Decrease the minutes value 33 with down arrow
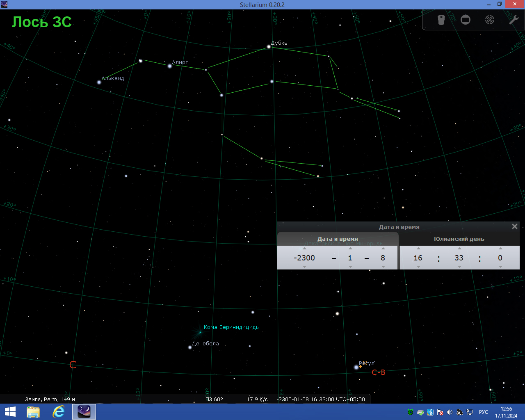The height and width of the screenshot is (420, 525). (459, 267)
